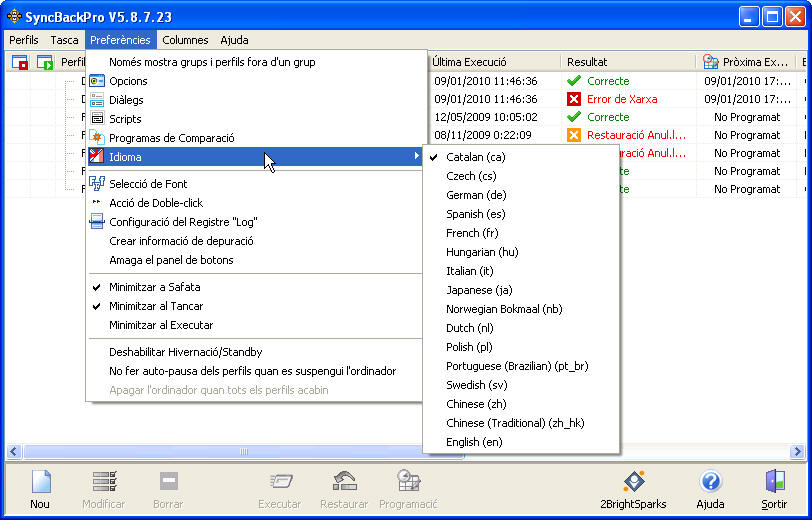Select Polish (pl) language
The width and height of the screenshot is (812, 520).
pos(521,347)
